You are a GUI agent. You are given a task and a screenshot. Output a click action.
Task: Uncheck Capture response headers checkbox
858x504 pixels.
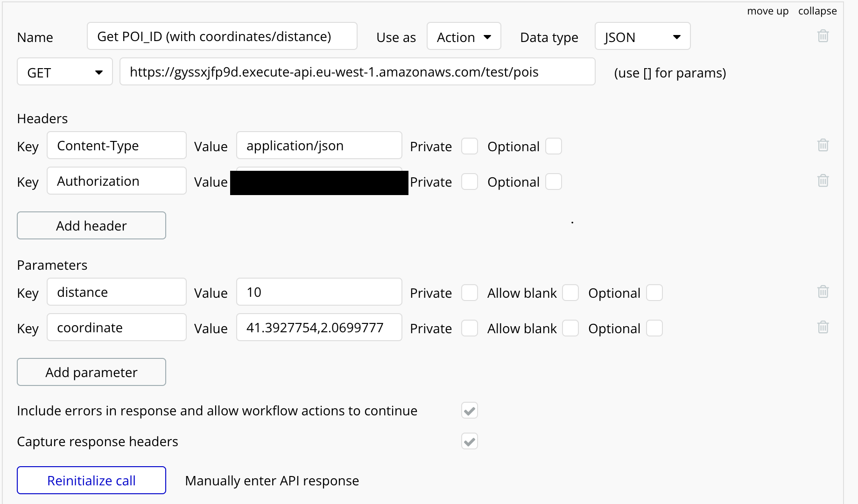[470, 441]
